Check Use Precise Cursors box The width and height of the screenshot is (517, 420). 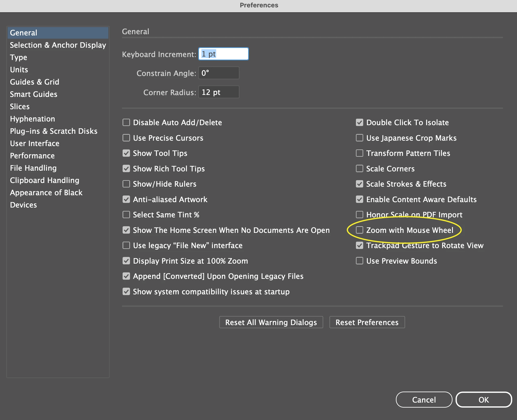126,138
